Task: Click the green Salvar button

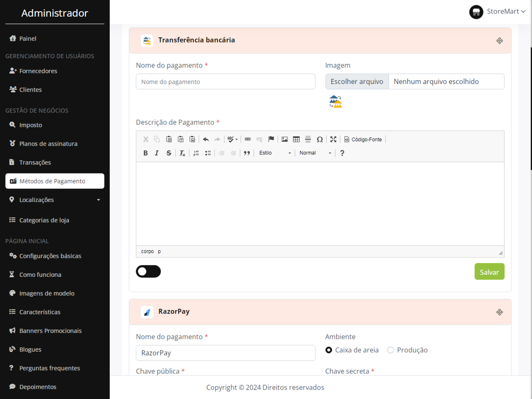Action: coord(489,272)
